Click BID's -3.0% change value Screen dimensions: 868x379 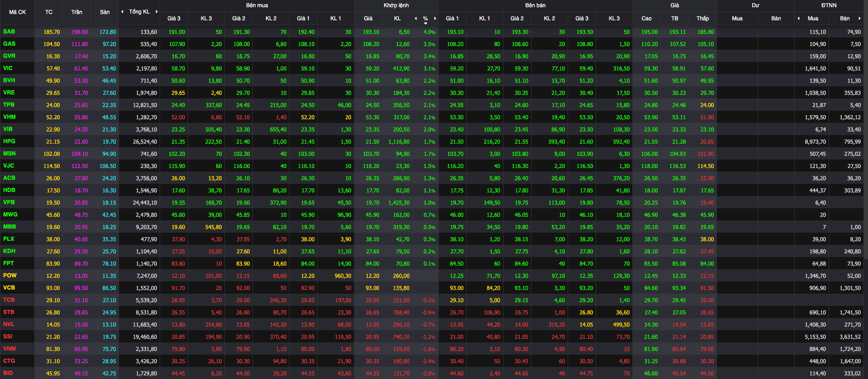[428, 374]
